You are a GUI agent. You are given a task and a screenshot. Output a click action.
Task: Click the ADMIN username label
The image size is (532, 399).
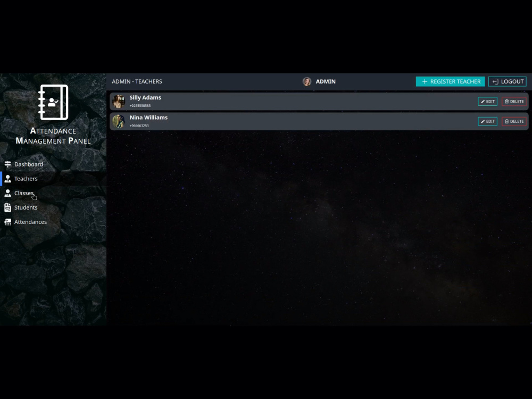point(326,81)
